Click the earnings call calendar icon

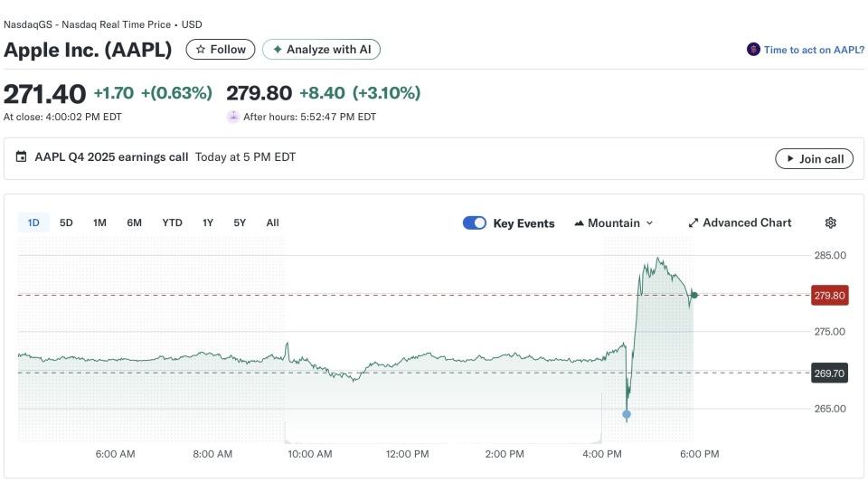point(22,157)
